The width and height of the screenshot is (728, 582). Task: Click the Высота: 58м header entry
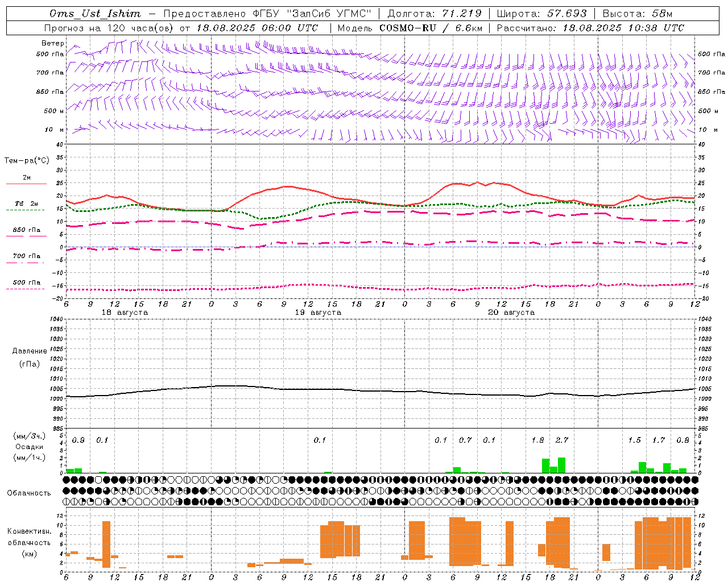638,14
